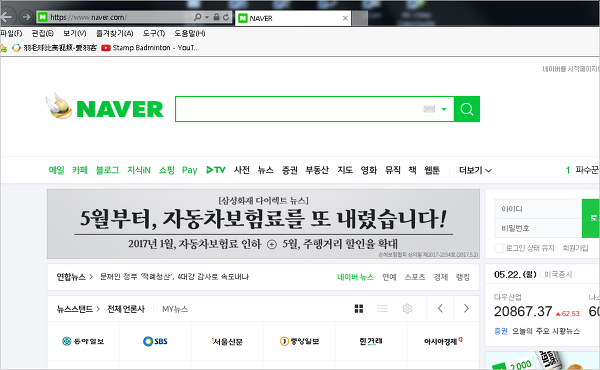Image resolution: width=600 pixels, height=370 pixels.
Task: Open the 한겨레 publisher logo
Action: 371,341
